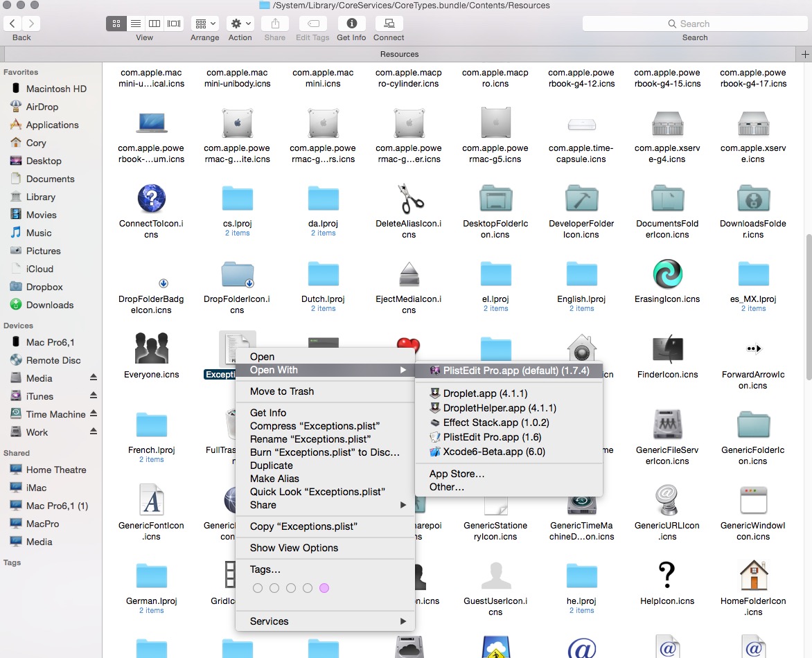Select HomeFolderIcon.icns file
This screenshot has height=658, width=812.
coord(754,575)
